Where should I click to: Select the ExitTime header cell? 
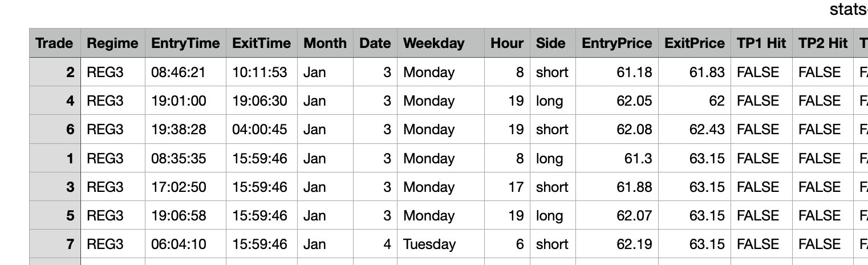pyautogui.click(x=261, y=43)
